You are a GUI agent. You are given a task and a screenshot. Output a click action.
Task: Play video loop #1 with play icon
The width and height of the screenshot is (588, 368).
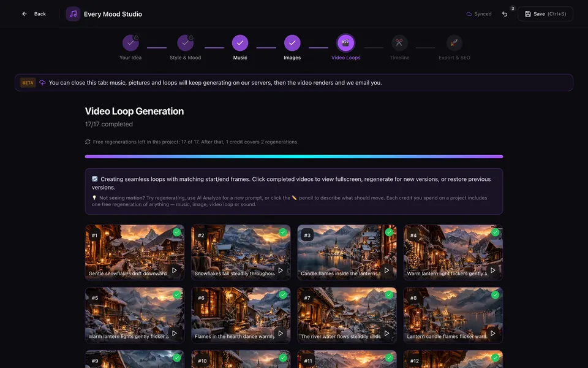coord(175,270)
